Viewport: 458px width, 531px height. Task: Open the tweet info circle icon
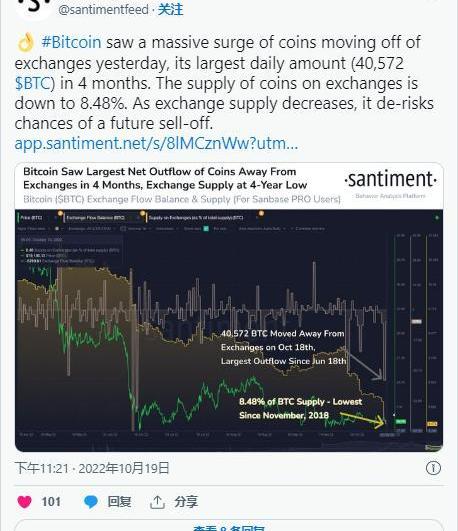(x=433, y=468)
